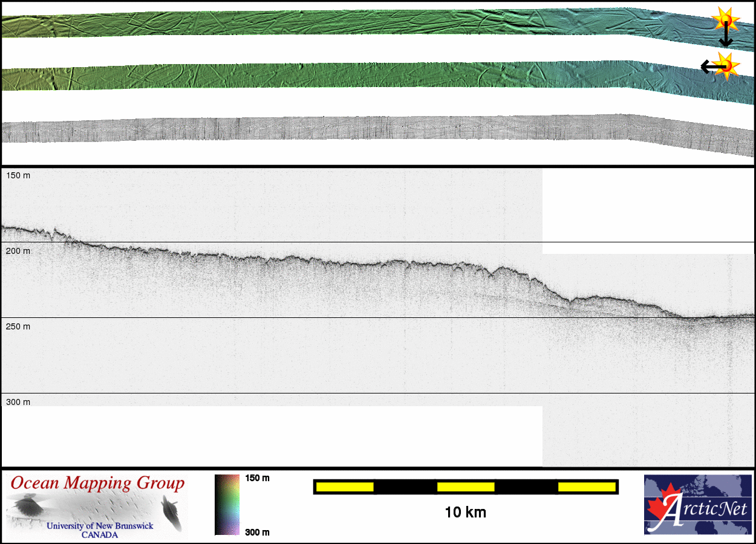Screen dimensions: 756x544
Task: Click the 300 m label beside color legend
Action: point(257,532)
